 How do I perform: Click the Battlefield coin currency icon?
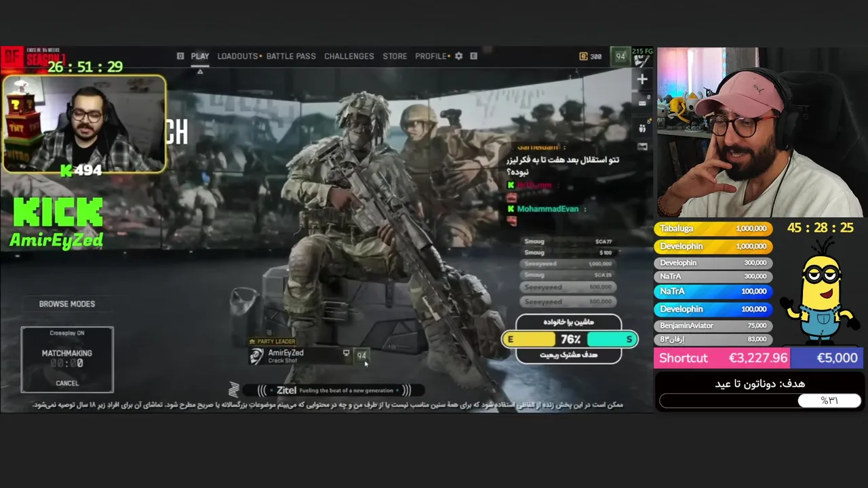coord(583,56)
